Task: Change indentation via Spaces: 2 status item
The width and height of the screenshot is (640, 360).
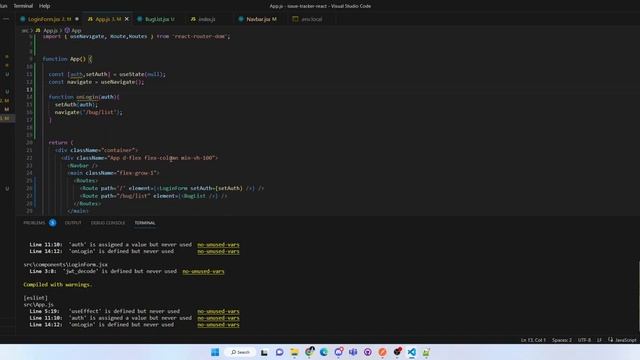Action: [562, 340]
